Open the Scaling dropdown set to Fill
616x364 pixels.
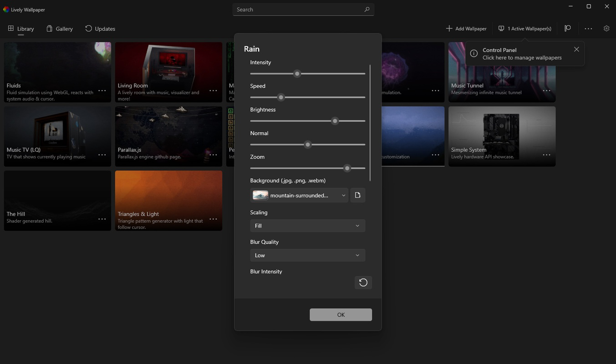(x=307, y=226)
